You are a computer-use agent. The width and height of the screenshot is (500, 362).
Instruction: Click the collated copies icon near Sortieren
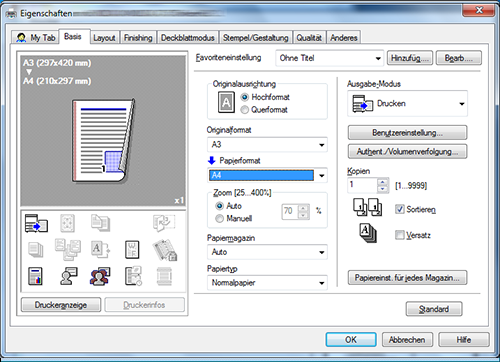(x=368, y=207)
